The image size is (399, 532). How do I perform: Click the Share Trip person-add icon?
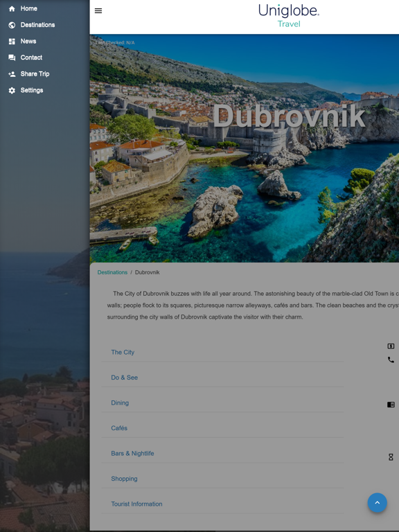(12, 74)
